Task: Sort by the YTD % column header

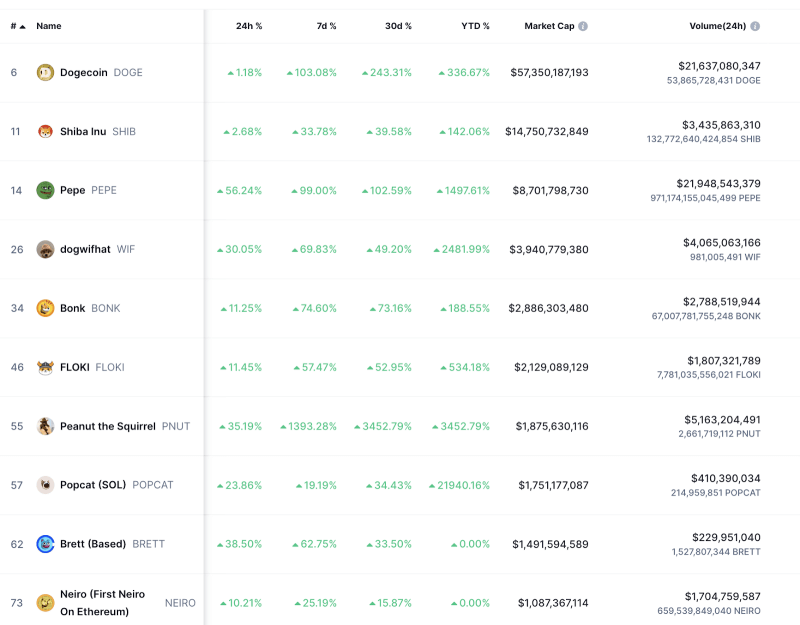Action: coord(474,26)
